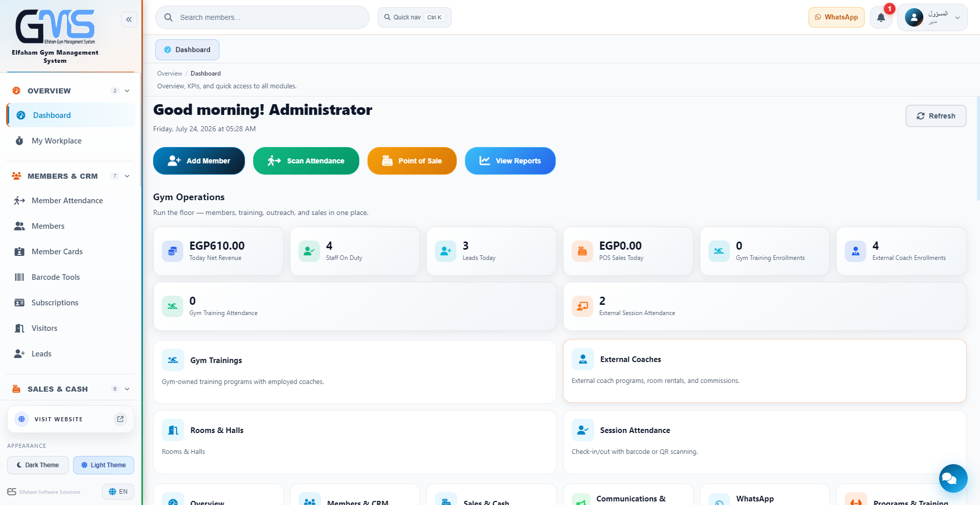Viewport: 980px width, 505px height.
Task: Open the External Coaches card
Action: point(765,371)
